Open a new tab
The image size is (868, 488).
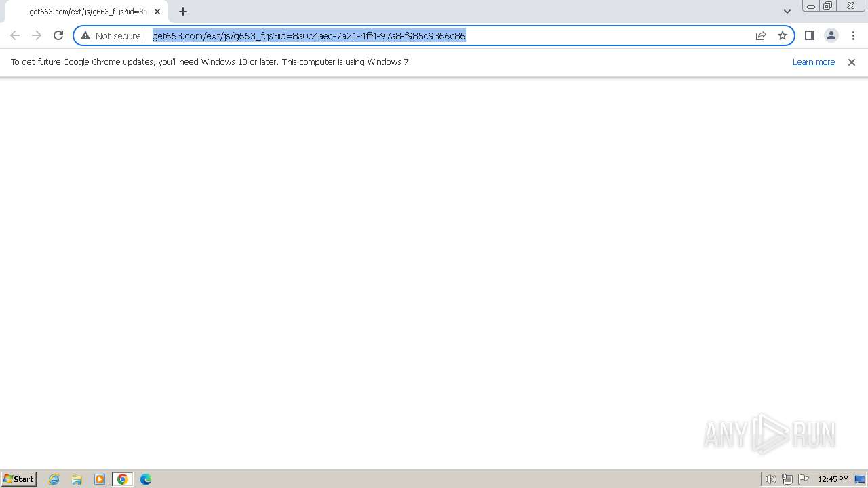(x=183, y=12)
